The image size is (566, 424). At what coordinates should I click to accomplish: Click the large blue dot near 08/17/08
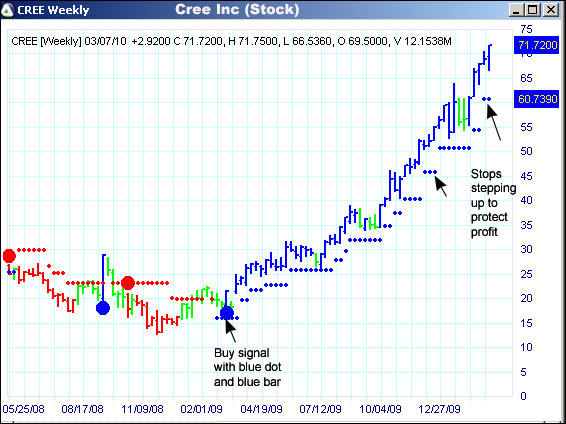pos(103,308)
